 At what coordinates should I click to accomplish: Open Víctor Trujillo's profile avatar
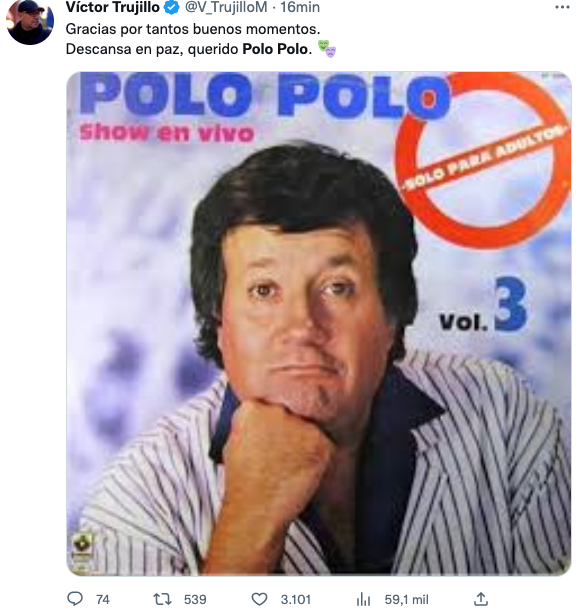click(30, 22)
